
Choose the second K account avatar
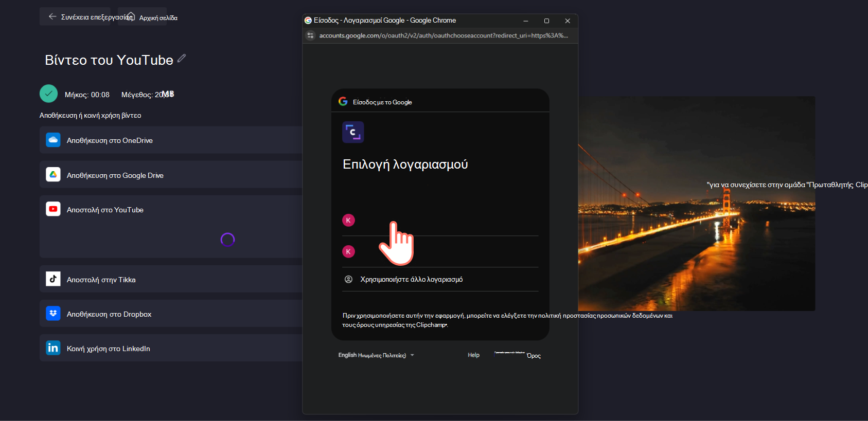[x=348, y=251]
